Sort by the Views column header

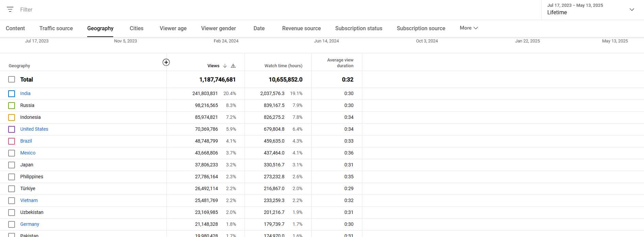point(213,66)
